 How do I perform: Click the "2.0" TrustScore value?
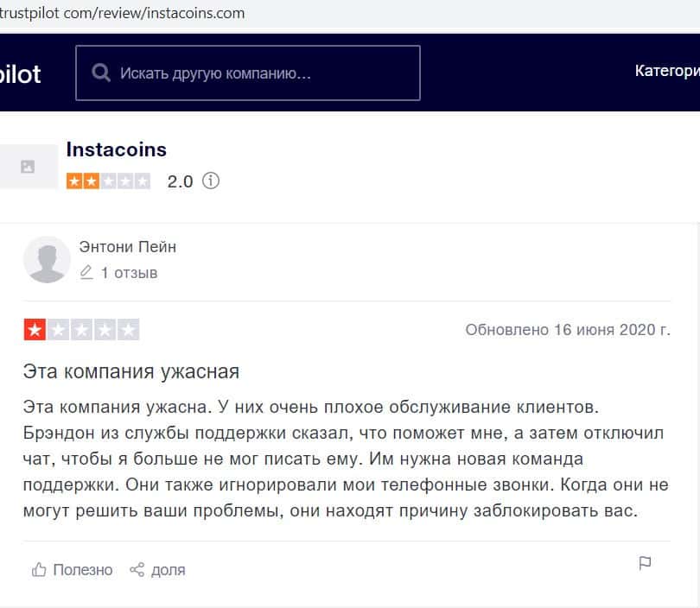point(180,181)
